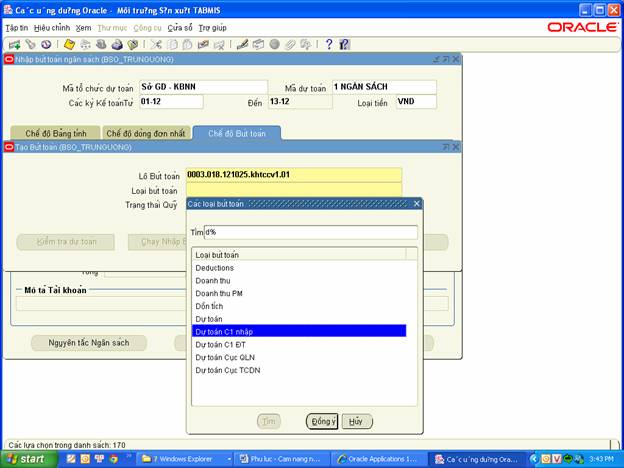Viewport: 624px width, 468px height.
Task: Select Dự toán Cục TCDN entry
Action: click(x=299, y=370)
